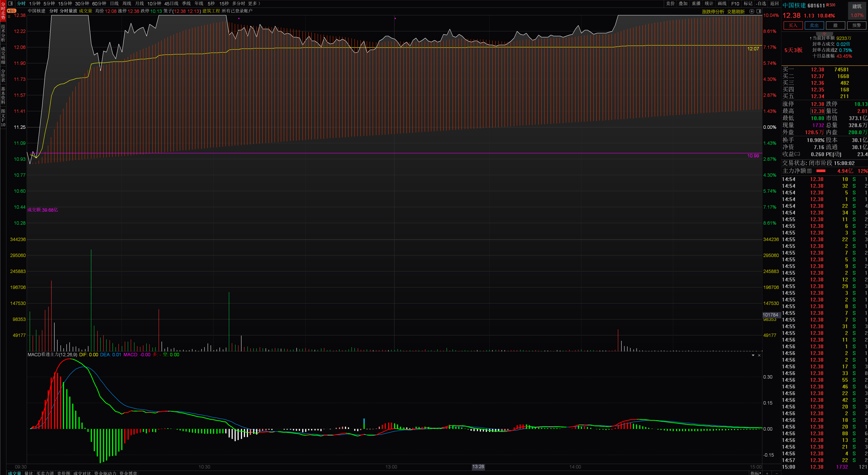868x475 pixels.
Task: Switch to the 5分钟 chart period
Action: [x=49, y=3]
